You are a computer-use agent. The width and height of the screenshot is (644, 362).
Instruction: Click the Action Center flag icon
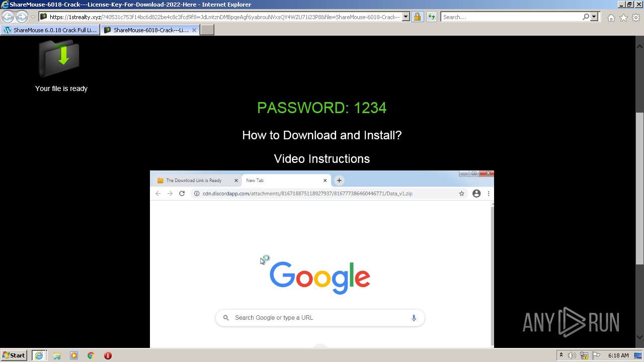(x=596, y=355)
